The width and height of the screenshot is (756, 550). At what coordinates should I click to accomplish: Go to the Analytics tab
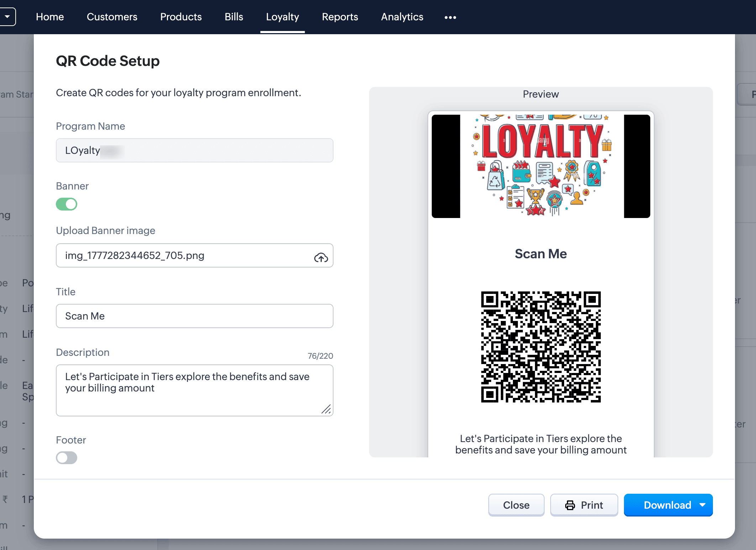click(402, 17)
